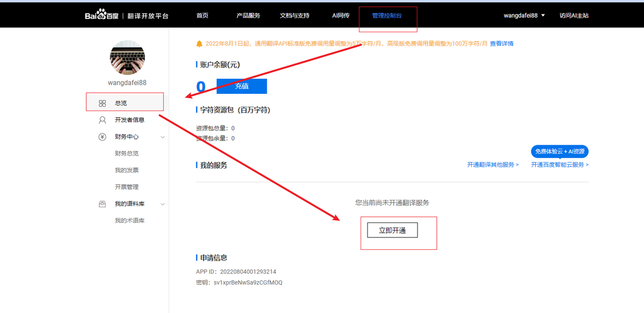644x313 pixels.
Task: Click the 免费体验云+AI资源 badge
Action: click(560, 152)
